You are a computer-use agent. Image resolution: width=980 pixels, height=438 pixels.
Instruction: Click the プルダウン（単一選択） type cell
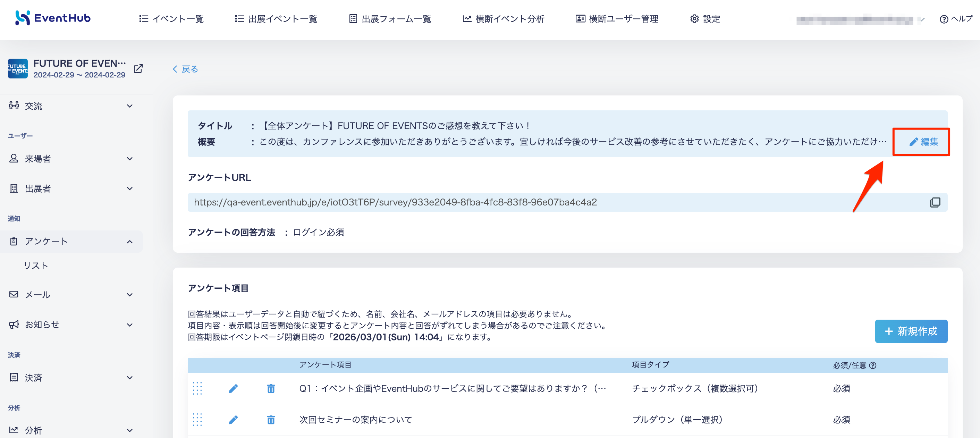tap(679, 419)
